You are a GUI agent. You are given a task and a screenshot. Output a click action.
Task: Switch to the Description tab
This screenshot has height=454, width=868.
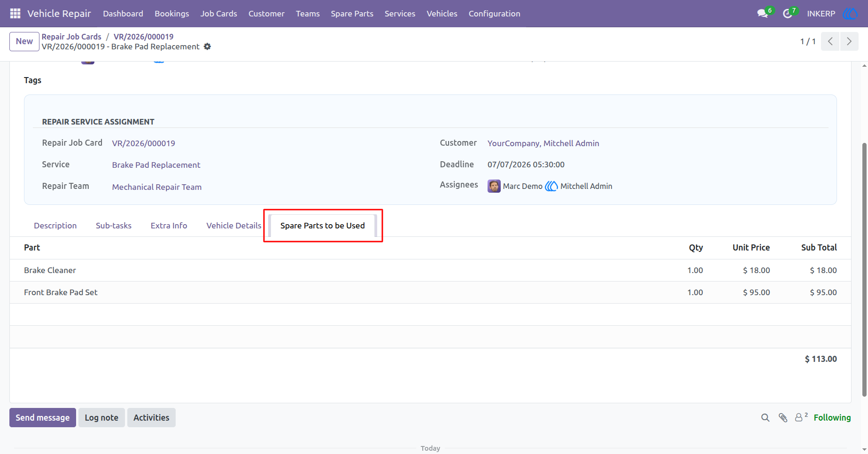coord(55,226)
